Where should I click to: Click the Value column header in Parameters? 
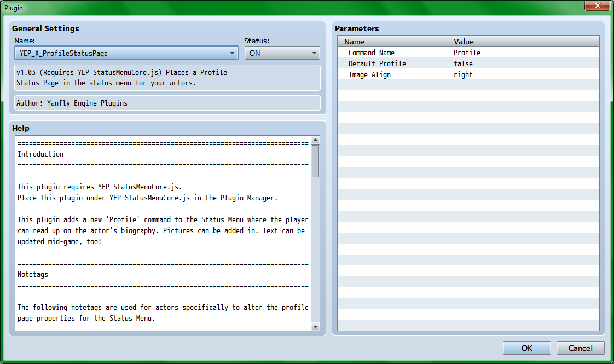(x=518, y=41)
